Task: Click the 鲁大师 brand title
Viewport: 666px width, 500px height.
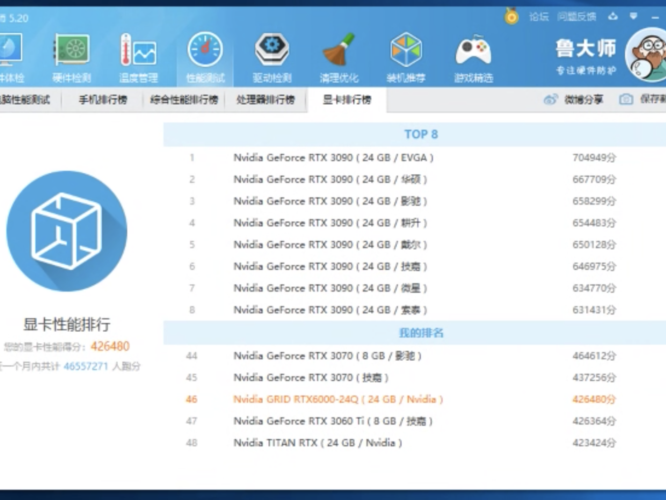Action: [586, 48]
